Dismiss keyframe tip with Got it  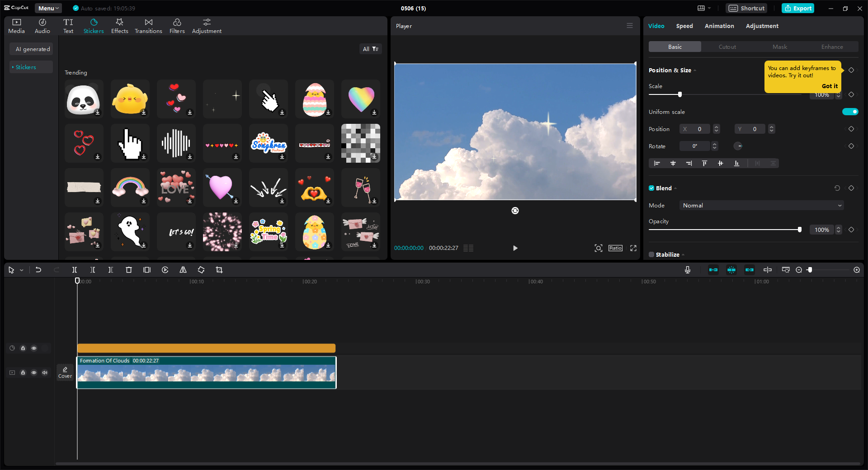click(x=830, y=86)
